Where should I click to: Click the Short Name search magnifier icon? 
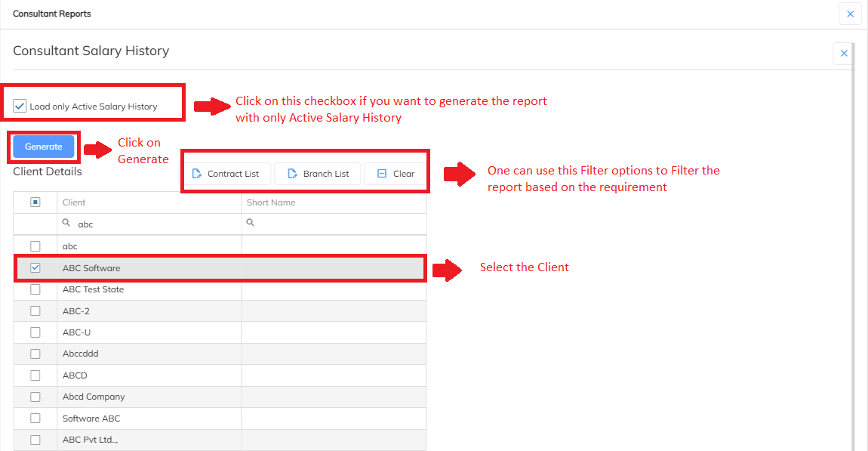click(x=251, y=224)
